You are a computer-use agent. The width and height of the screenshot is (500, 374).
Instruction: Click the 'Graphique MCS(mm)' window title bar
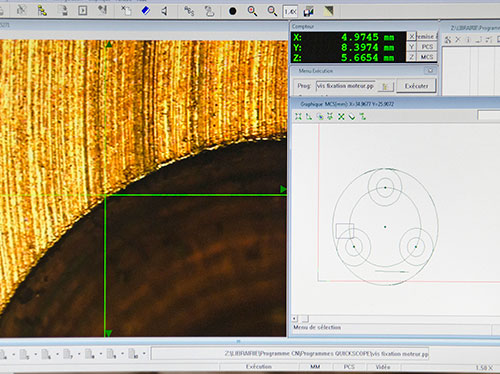point(395,104)
